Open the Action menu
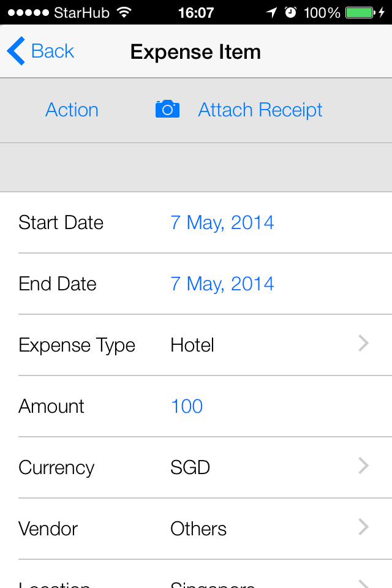Image resolution: width=392 pixels, height=588 pixels. point(72,110)
